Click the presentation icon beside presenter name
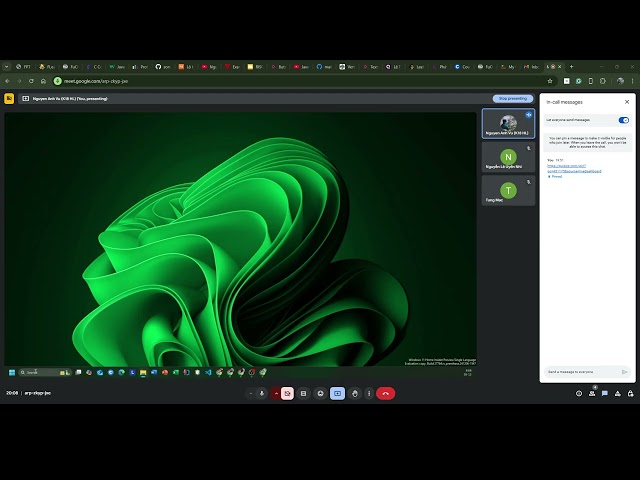 click(x=25, y=98)
